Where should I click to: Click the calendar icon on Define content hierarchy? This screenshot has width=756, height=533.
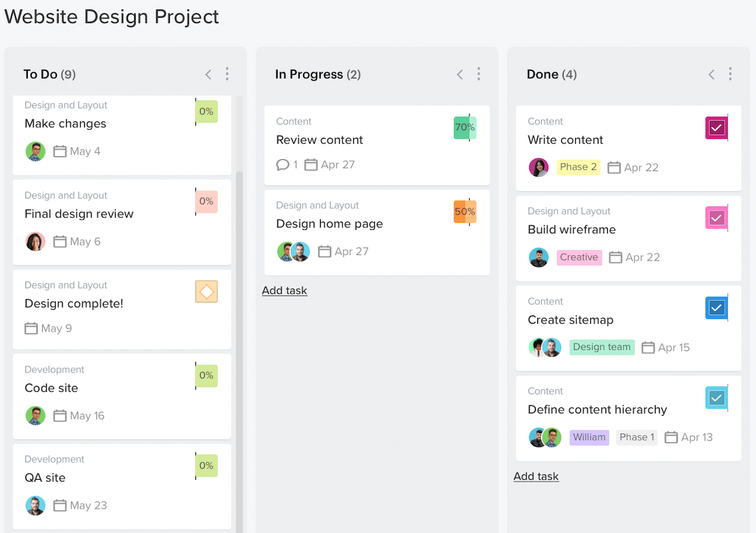click(671, 437)
